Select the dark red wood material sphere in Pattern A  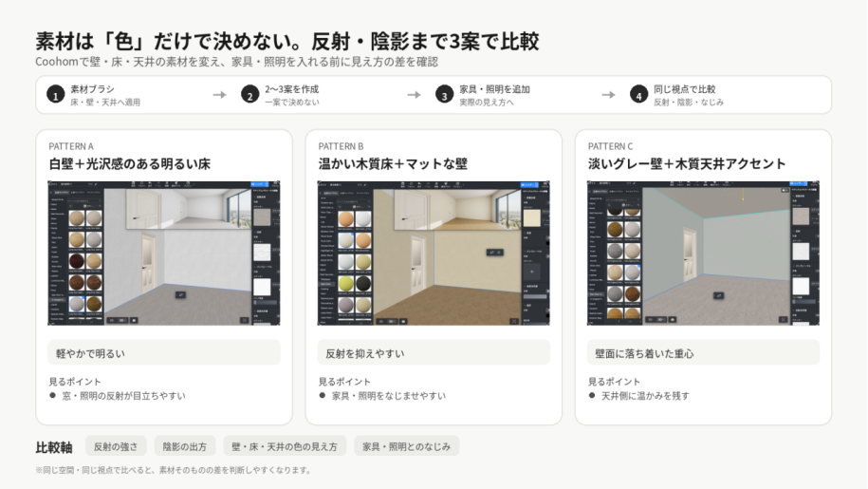(x=77, y=260)
